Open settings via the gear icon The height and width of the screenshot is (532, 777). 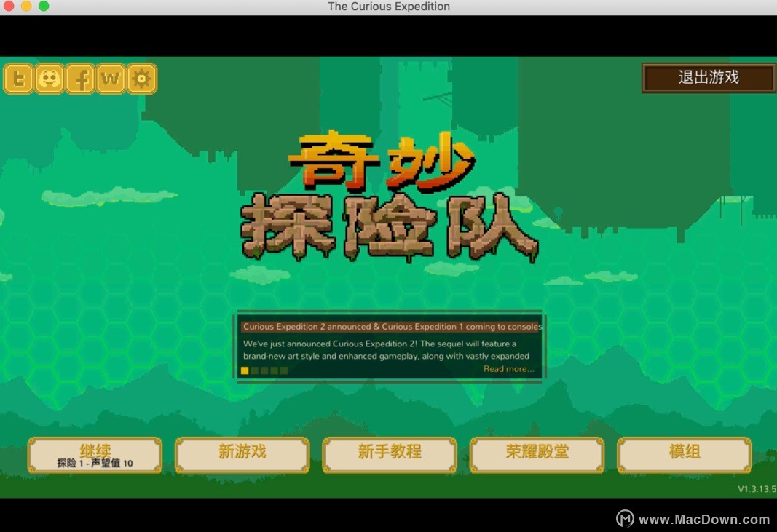tap(142, 79)
